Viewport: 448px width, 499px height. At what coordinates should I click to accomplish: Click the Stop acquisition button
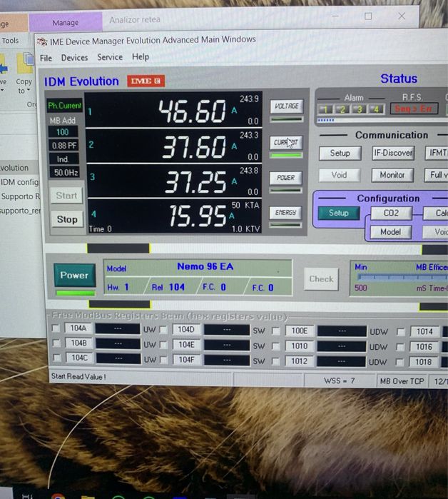point(67,219)
